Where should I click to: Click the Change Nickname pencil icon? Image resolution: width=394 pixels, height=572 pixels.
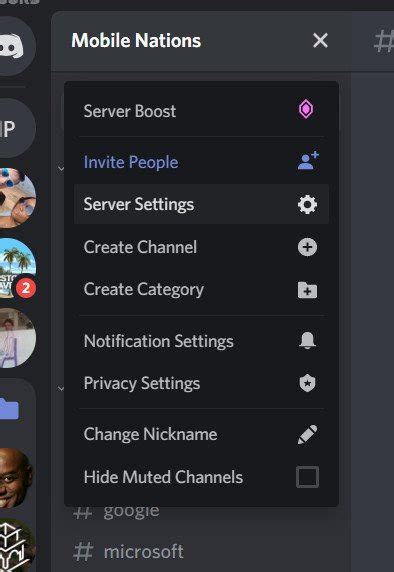coord(307,434)
